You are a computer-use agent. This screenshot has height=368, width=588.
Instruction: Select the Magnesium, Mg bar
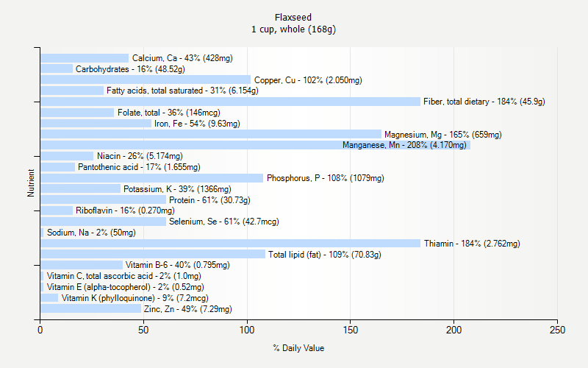(211, 135)
